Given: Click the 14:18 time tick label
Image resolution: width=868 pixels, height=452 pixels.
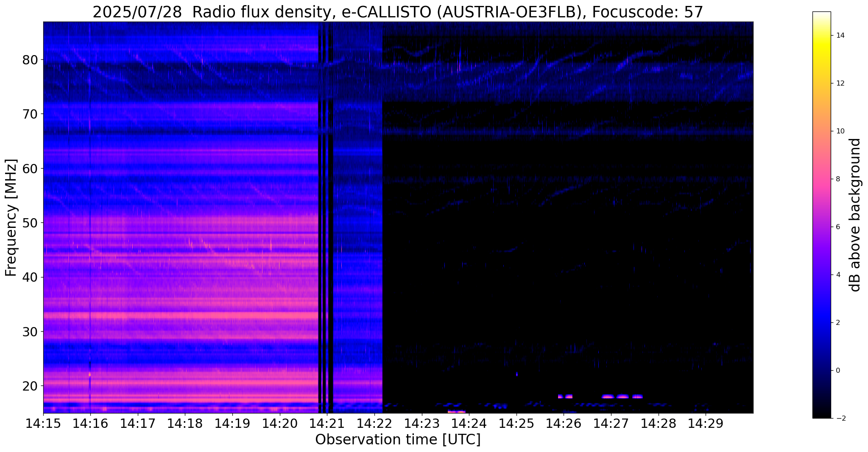Looking at the screenshot, I should 185,423.
